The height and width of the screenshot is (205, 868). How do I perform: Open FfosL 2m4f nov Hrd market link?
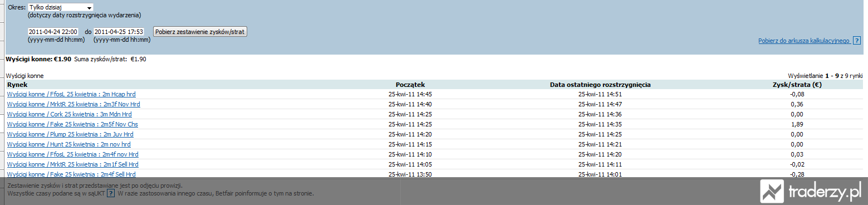coord(73,154)
